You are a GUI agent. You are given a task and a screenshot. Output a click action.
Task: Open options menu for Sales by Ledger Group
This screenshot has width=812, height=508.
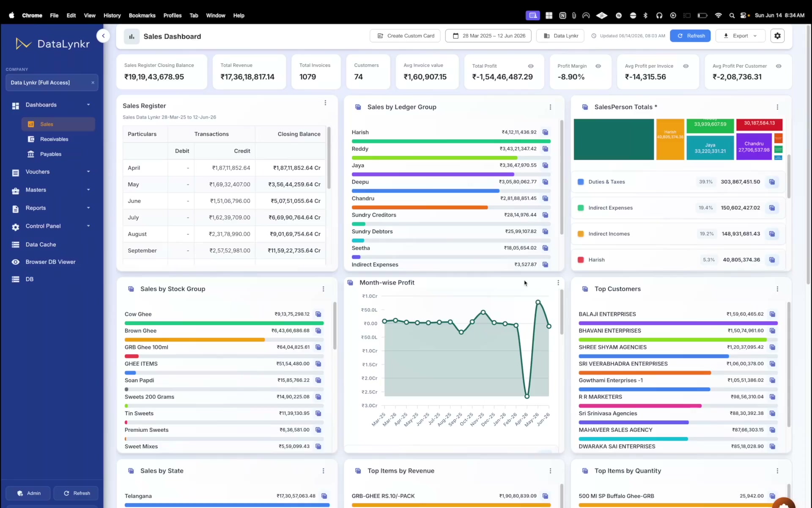click(550, 107)
